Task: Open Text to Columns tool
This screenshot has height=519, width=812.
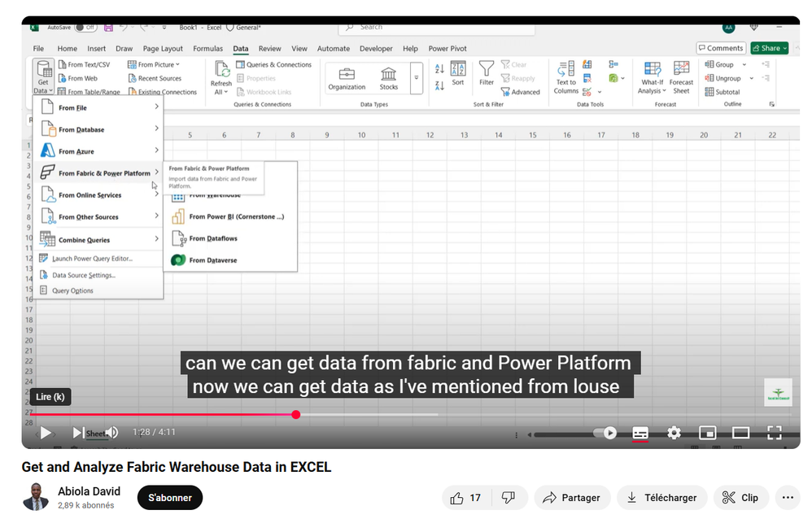Action: pyautogui.click(x=565, y=77)
